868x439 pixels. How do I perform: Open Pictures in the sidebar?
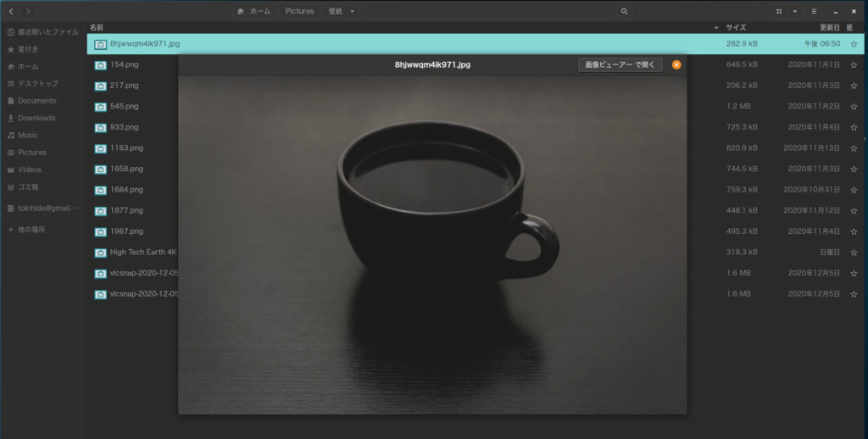click(x=42, y=153)
